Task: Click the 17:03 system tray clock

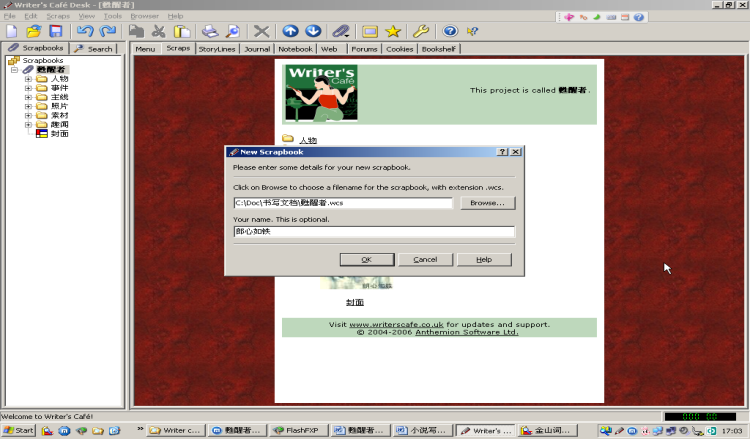Action: click(732, 430)
